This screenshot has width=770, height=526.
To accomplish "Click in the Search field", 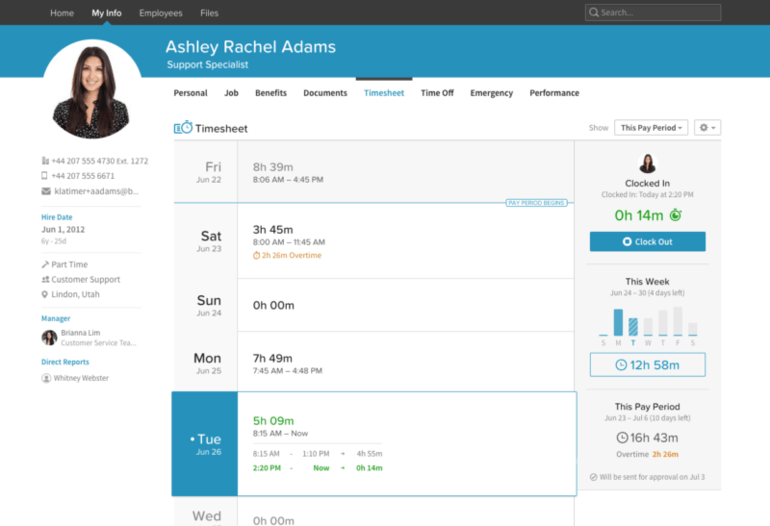I will pyautogui.click(x=653, y=12).
